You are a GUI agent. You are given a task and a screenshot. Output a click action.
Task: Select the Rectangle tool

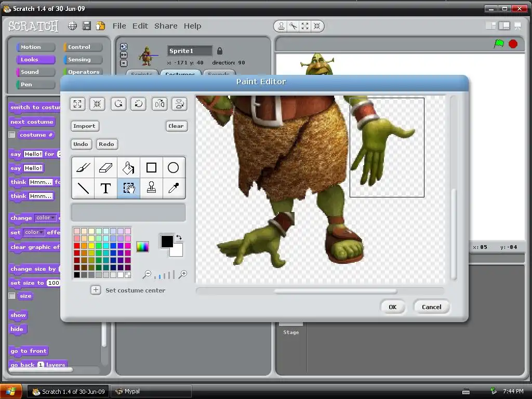coord(151,167)
